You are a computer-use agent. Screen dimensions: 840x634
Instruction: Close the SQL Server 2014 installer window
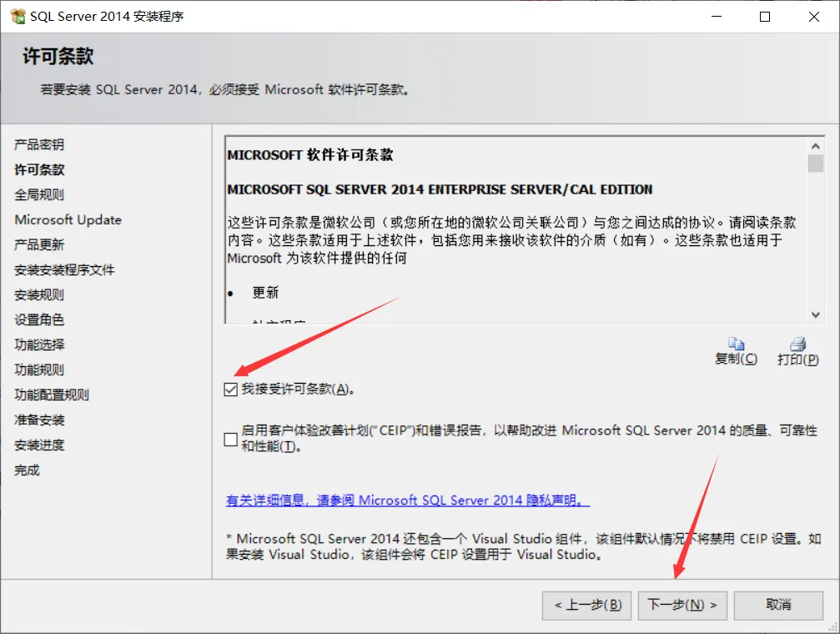(x=814, y=17)
